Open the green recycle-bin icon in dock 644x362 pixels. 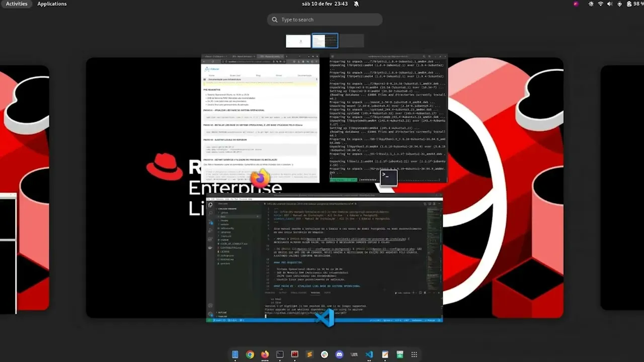coord(400,354)
